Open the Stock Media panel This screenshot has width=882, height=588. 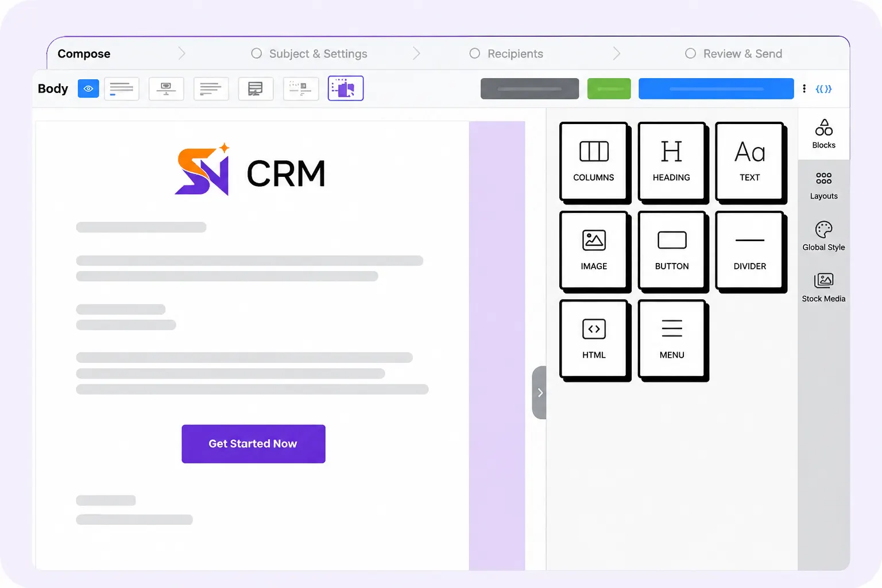pyautogui.click(x=823, y=288)
